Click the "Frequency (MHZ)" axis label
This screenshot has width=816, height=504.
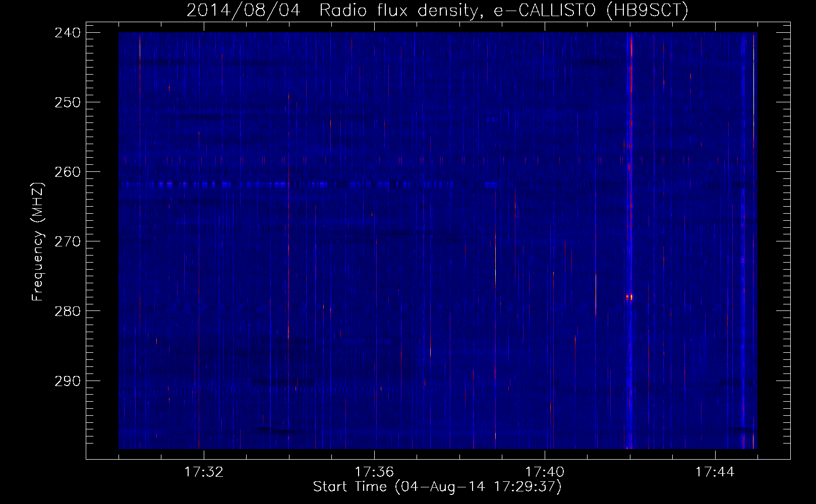[x=38, y=241]
